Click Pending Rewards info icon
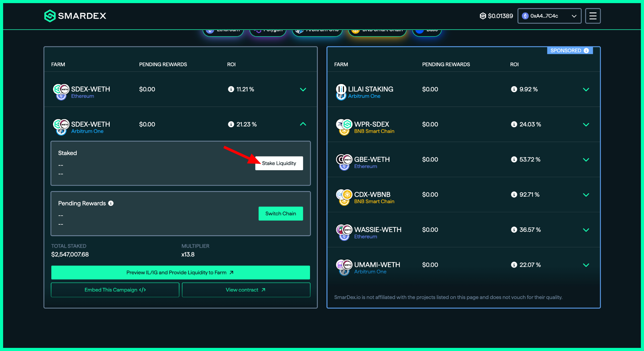The height and width of the screenshot is (351, 644). 111,203
